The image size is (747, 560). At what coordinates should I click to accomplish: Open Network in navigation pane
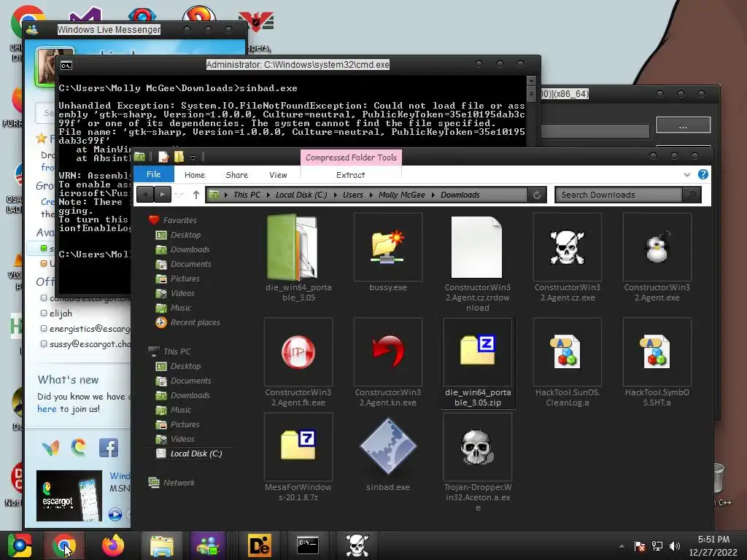[x=179, y=483]
